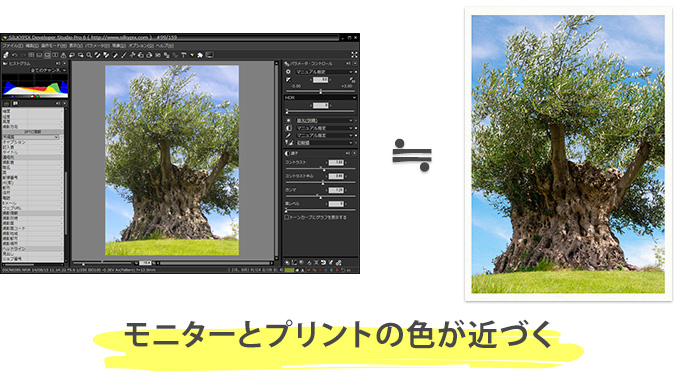This screenshot has width=676, height=380.
Task: Adjust the コントラスト slider
Action: tap(320, 169)
